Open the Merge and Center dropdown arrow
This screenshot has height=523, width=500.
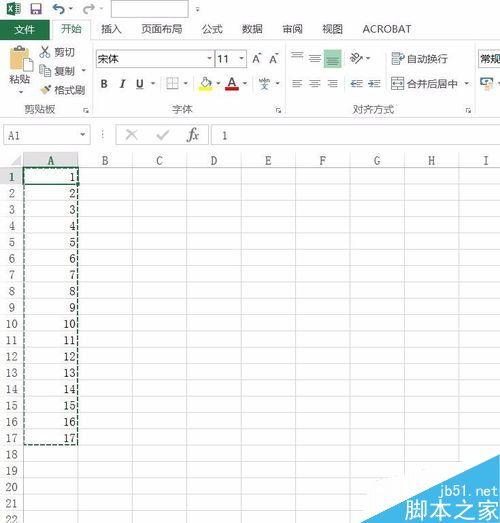466,83
